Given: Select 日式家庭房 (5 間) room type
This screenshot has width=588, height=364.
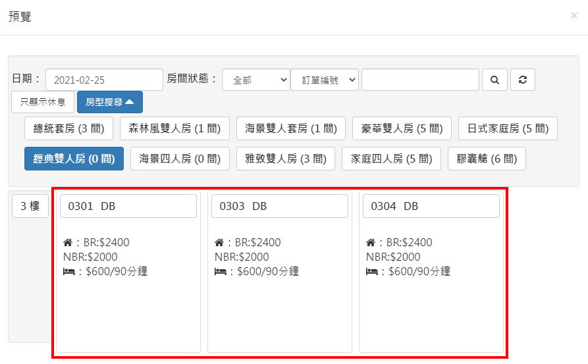Looking at the screenshot, I should pyautogui.click(x=508, y=128).
